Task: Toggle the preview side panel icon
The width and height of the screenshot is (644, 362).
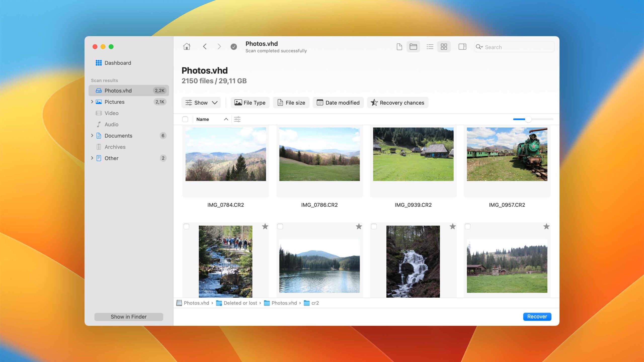Action: (x=462, y=47)
